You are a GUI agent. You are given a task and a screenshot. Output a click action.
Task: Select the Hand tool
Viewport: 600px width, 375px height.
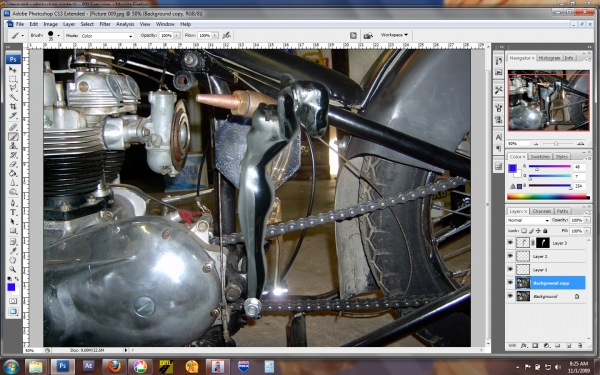pyautogui.click(x=13, y=261)
